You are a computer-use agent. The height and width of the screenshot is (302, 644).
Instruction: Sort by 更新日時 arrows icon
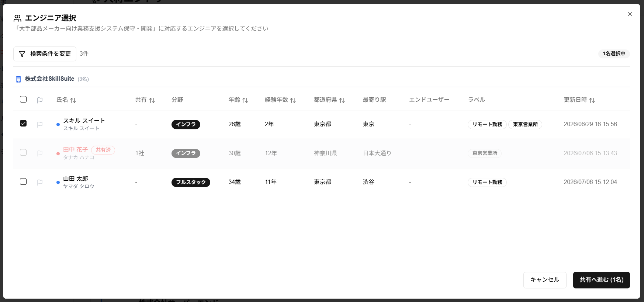point(592,100)
